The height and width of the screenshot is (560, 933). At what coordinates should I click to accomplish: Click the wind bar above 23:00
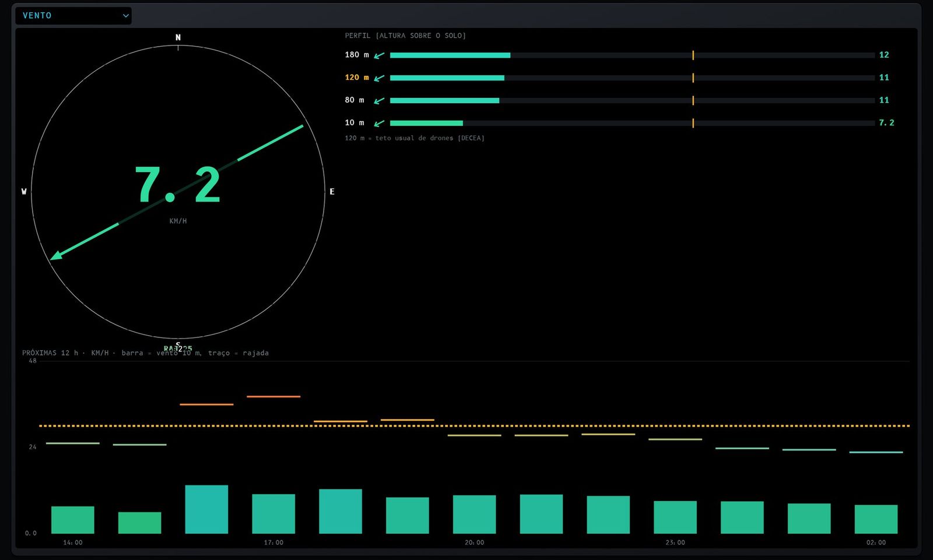click(675, 517)
